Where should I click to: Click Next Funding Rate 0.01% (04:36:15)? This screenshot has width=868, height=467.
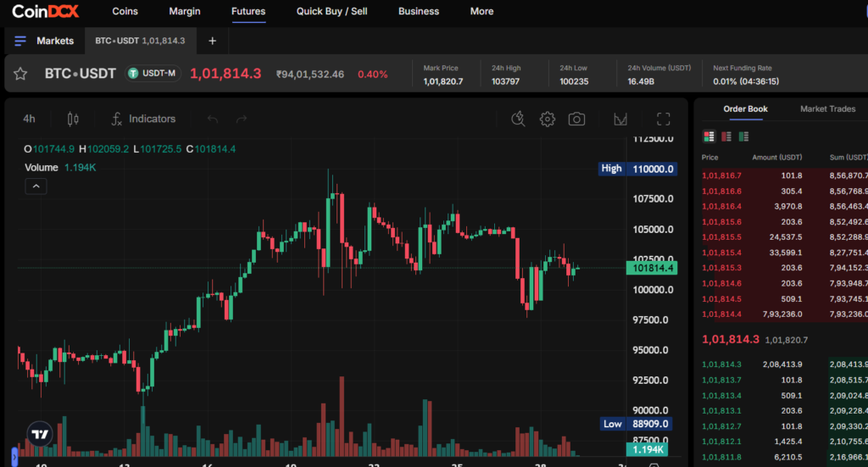pyautogui.click(x=746, y=81)
